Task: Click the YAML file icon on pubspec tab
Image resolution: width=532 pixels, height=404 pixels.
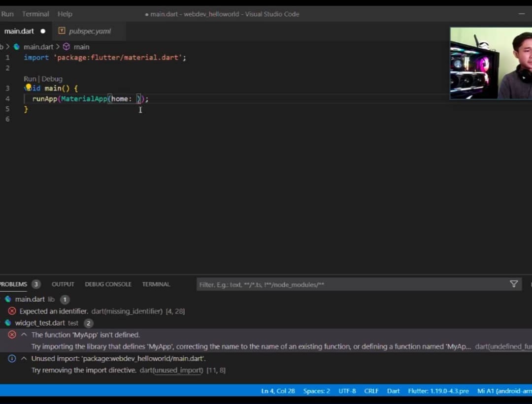Action: pyautogui.click(x=62, y=31)
